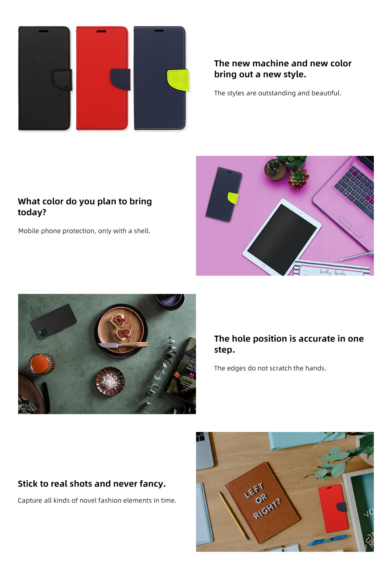Click the lime green clasp on navy case
Viewport: 392px width, 570px height.
click(178, 80)
